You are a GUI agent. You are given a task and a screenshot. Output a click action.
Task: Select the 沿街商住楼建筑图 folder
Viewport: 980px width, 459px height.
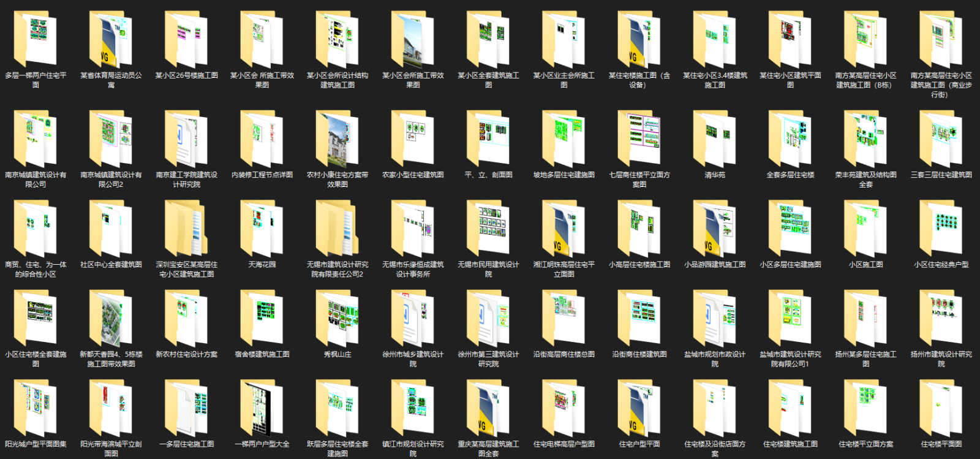(639, 318)
